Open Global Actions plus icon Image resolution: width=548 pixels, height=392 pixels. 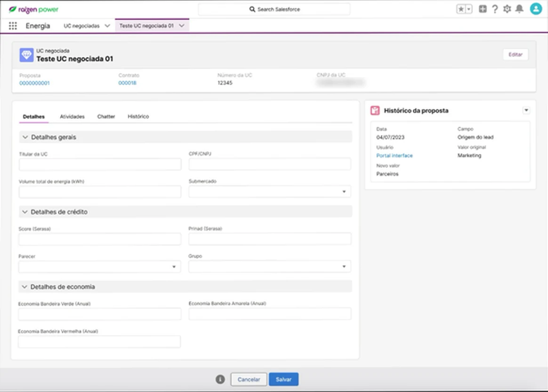[x=483, y=9]
